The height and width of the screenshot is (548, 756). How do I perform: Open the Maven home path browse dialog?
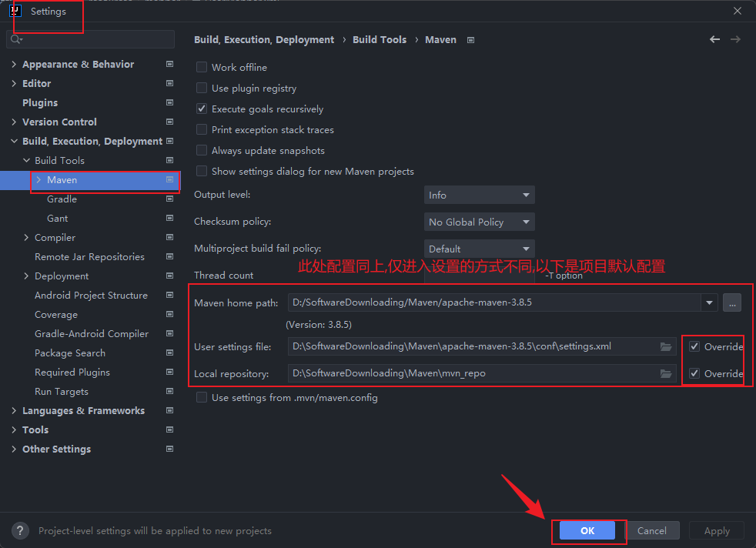731,302
